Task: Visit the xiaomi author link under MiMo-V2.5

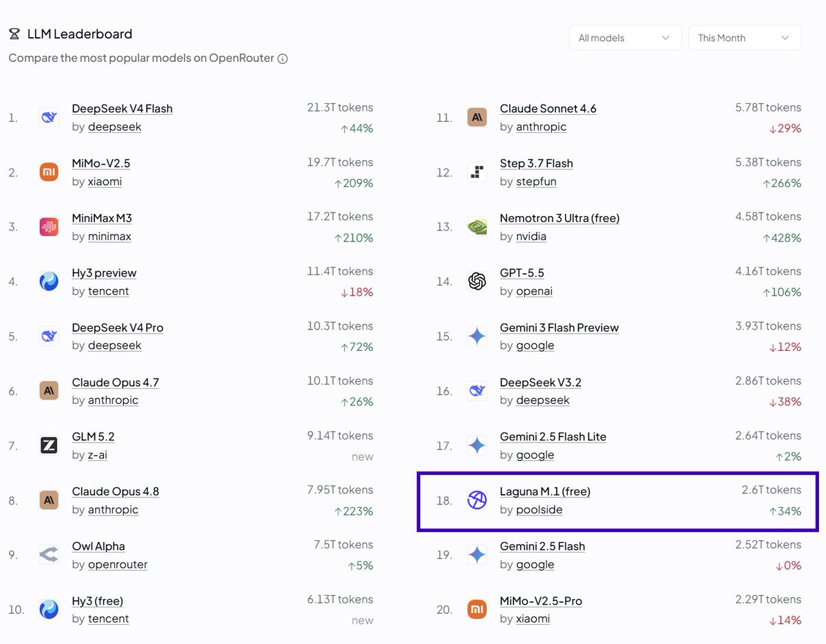Action: pos(105,182)
